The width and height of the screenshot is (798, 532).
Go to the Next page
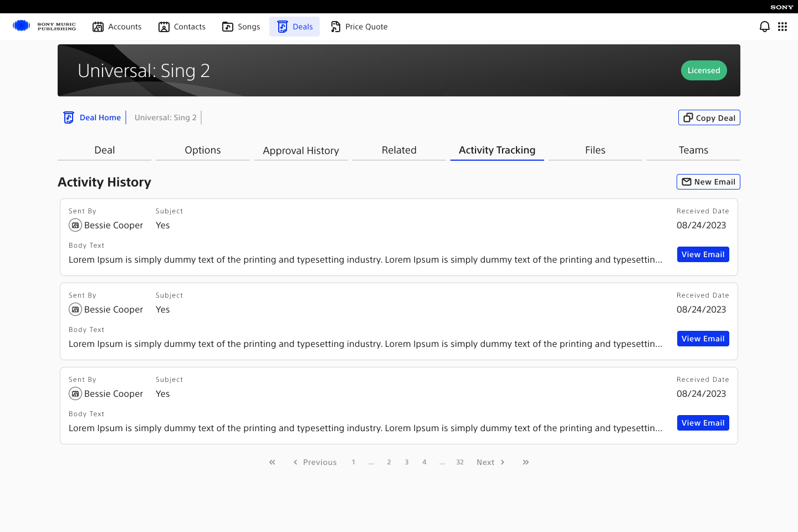pyautogui.click(x=491, y=462)
